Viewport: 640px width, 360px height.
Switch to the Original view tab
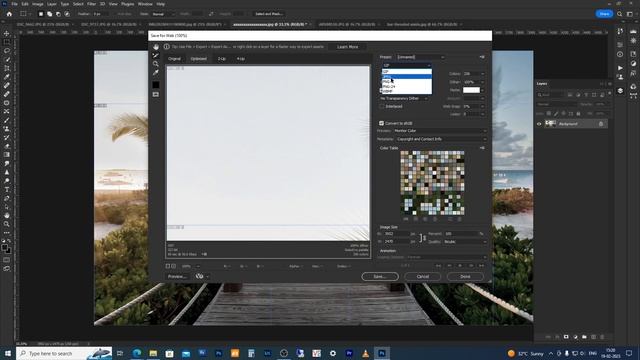(174, 59)
